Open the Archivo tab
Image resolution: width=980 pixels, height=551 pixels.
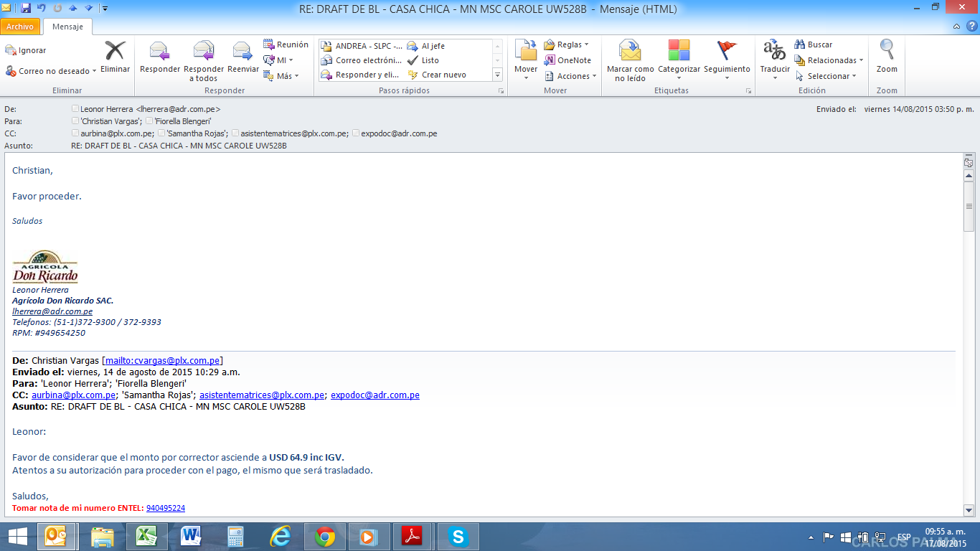pos(20,27)
